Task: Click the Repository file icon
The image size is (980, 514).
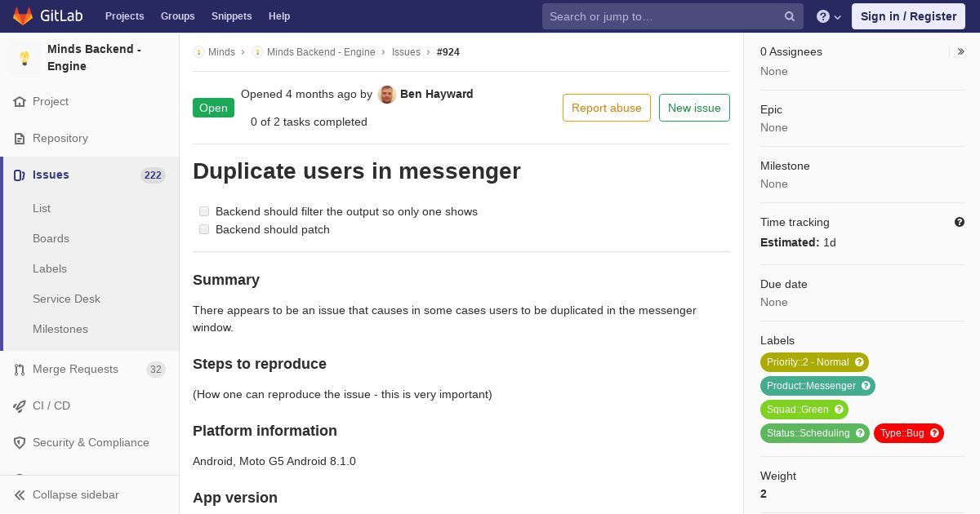Action: 20,139
